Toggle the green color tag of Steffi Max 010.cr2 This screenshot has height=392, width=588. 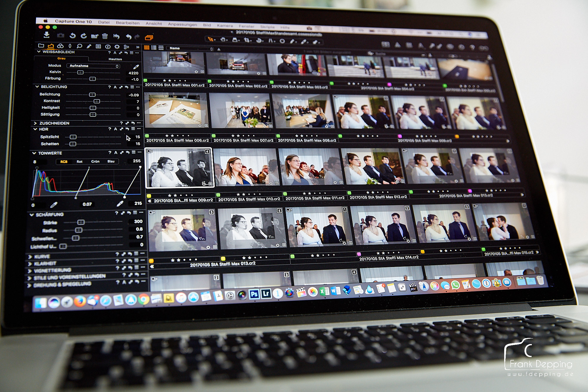coord(218,195)
